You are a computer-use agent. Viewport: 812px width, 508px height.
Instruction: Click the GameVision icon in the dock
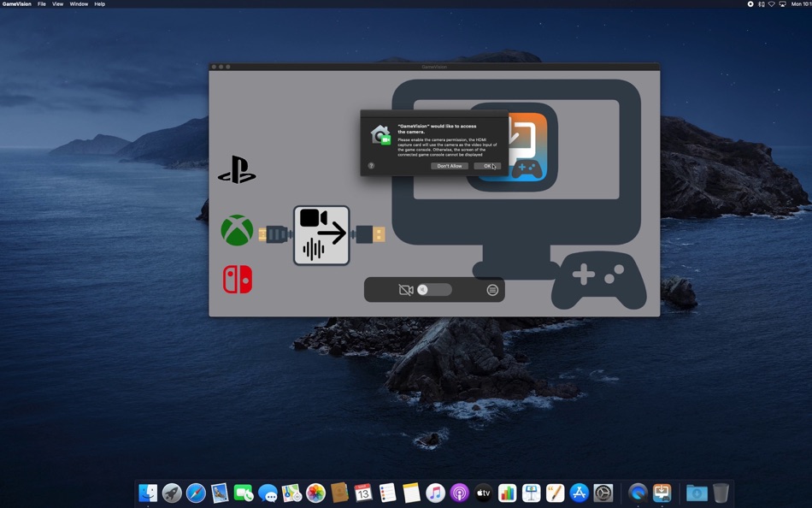(x=662, y=493)
